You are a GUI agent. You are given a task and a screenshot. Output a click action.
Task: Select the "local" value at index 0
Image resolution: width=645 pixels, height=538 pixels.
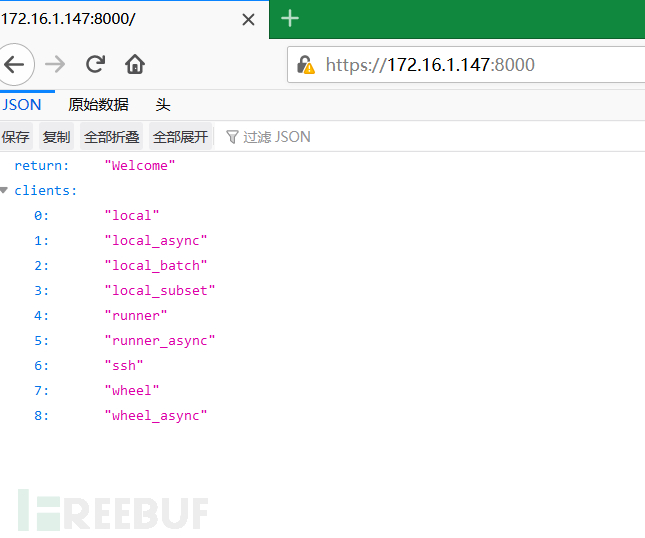pyautogui.click(x=132, y=215)
